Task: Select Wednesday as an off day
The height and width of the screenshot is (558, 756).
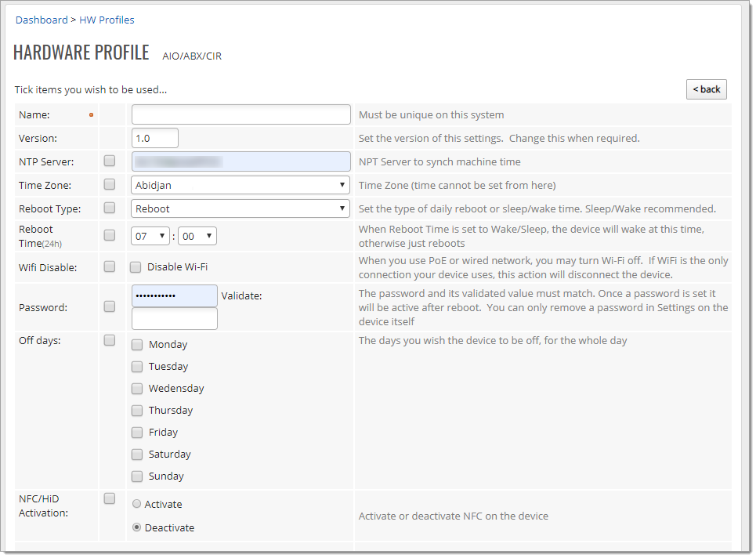Action: (x=137, y=389)
